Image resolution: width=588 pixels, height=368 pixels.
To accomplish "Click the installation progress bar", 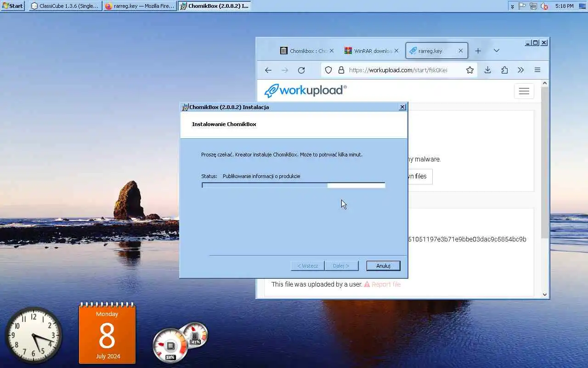I will pos(294,185).
